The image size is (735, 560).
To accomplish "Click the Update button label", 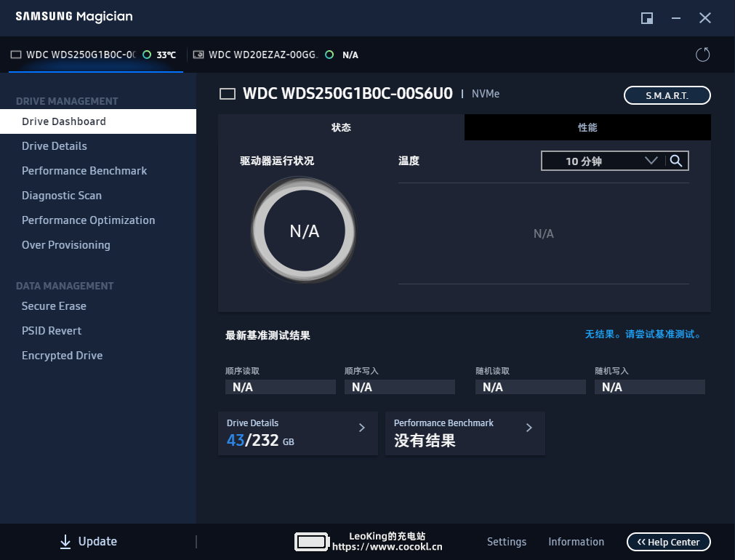I will click(x=97, y=542).
